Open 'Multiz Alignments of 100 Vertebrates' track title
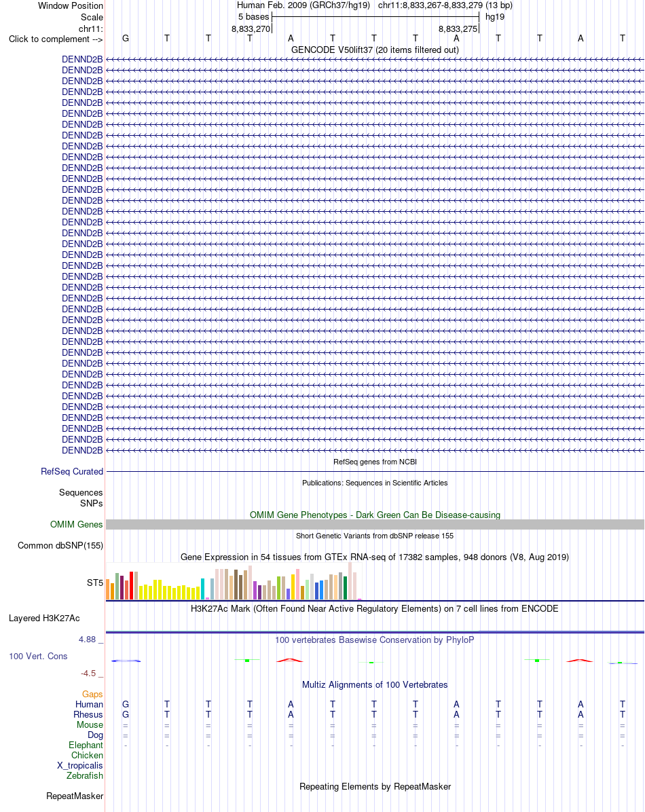 [375, 685]
